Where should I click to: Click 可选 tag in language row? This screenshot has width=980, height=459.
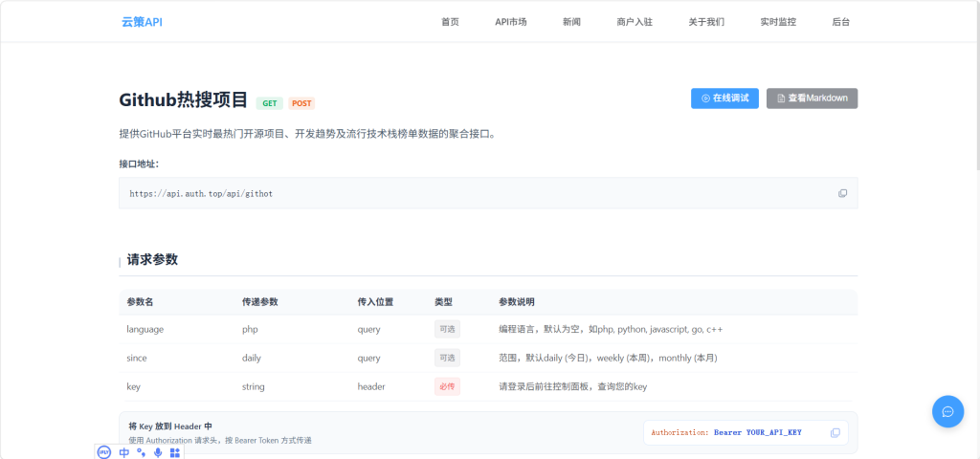(x=448, y=329)
